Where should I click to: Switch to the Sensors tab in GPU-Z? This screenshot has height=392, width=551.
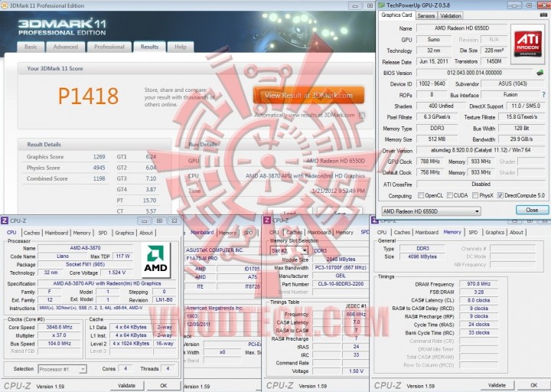(x=426, y=16)
